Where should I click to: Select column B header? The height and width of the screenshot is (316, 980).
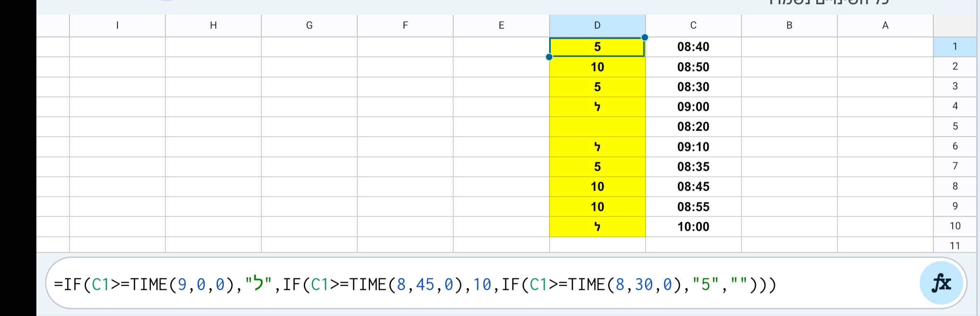click(789, 26)
